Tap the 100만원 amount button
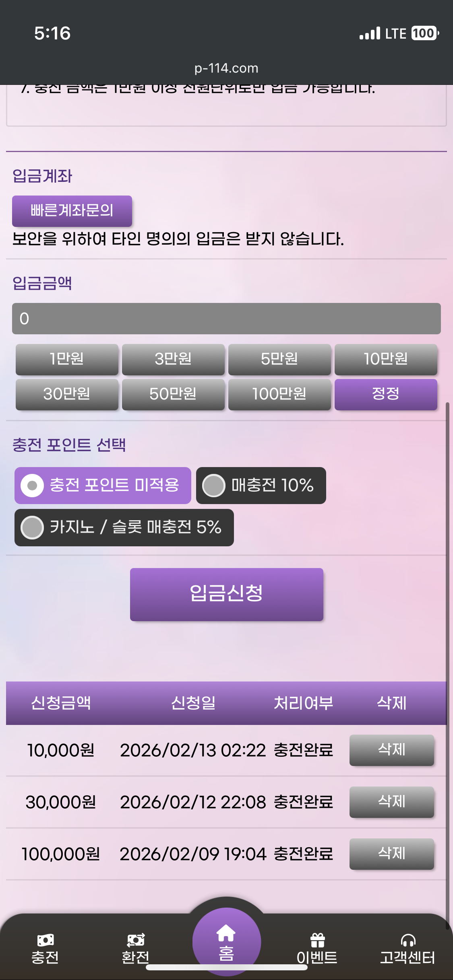The image size is (453, 980). [x=279, y=394]
